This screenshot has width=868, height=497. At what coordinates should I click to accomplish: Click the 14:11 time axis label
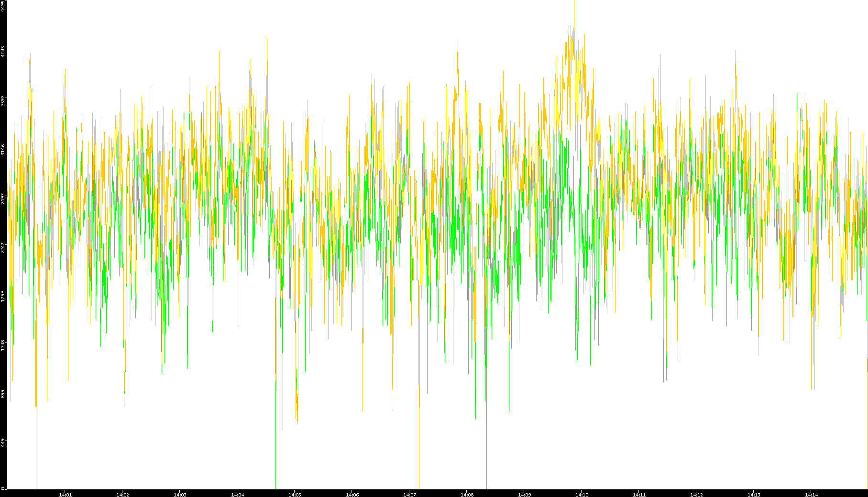pyautogui.click(x=639, y=495)
